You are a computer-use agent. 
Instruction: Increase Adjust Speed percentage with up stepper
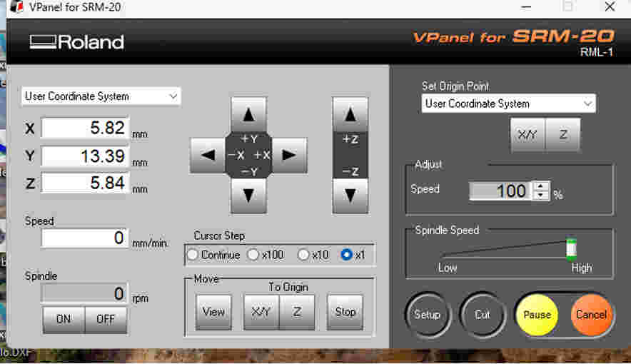pyautogui.click(x=540, y=186)
